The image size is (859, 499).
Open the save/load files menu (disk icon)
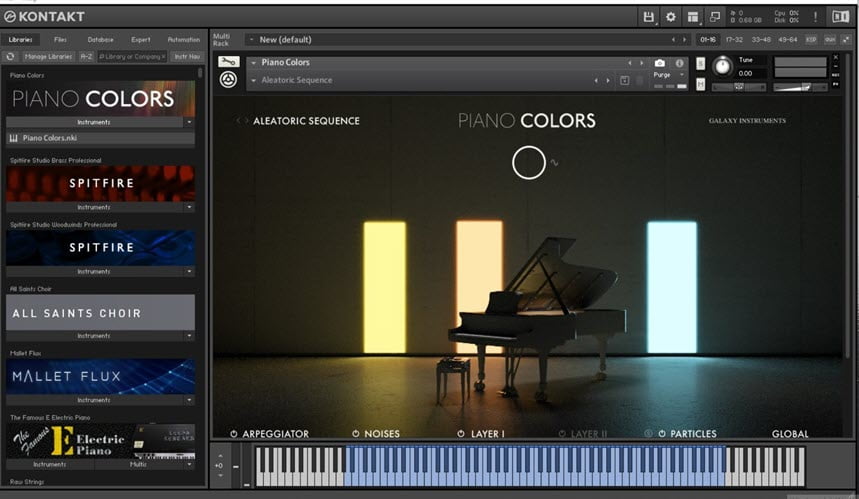click(649, 17)
